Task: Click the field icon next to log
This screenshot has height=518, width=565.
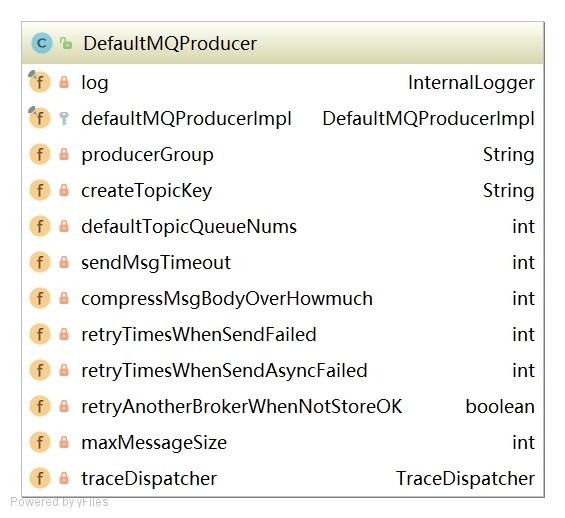Action: tap(40, 82)
